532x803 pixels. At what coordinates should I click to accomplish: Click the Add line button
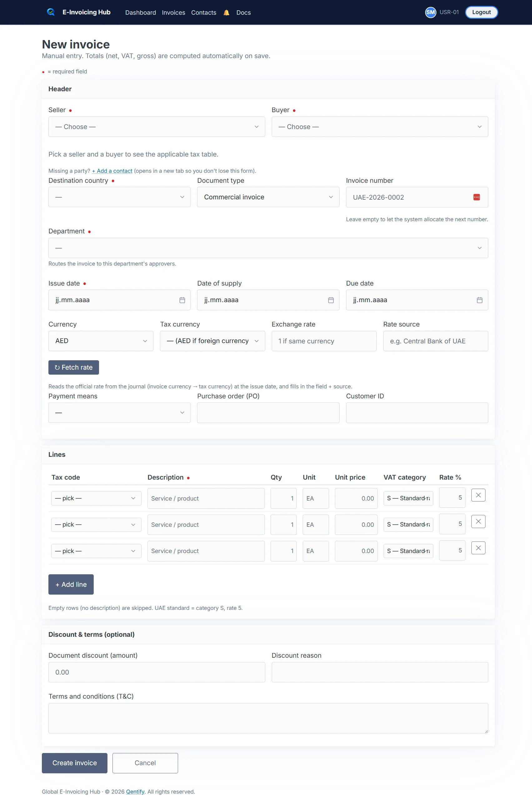(x=71, y=584)
